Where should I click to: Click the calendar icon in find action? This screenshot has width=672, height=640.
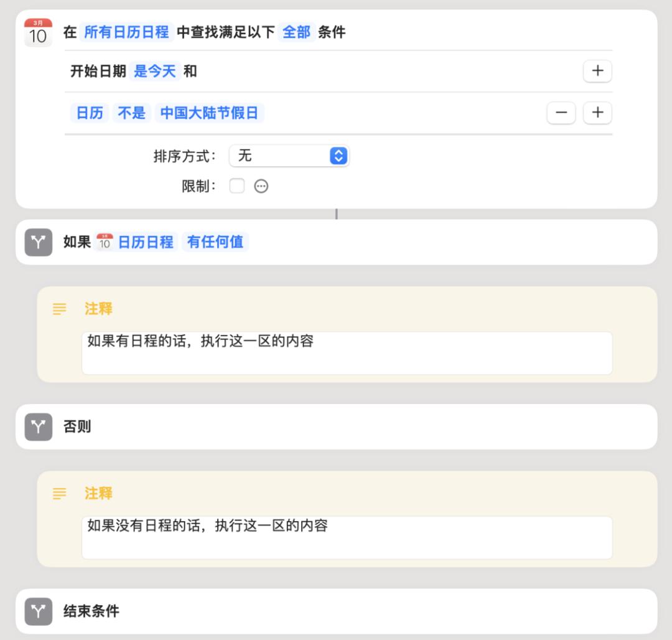(37, 32)
